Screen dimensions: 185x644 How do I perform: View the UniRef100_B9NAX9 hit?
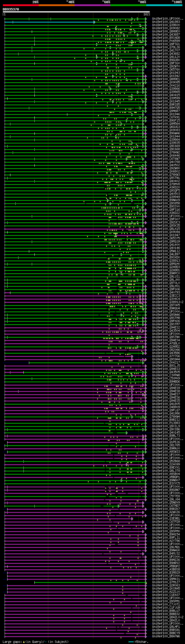click(x=166, y=200)
